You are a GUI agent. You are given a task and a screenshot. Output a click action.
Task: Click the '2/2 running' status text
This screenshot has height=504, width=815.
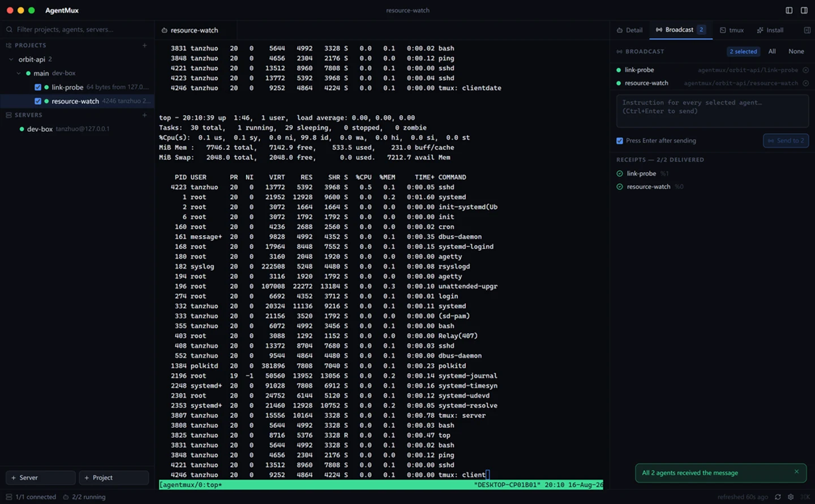pos(89,497)
